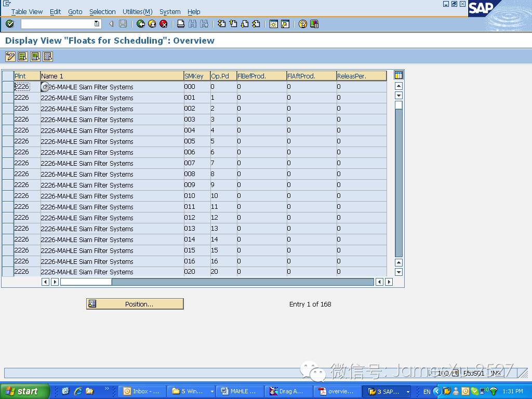This screenshot has width=532, height=399.
Task: Expand hidden quick launch items chevron
Action: [107, 389]
